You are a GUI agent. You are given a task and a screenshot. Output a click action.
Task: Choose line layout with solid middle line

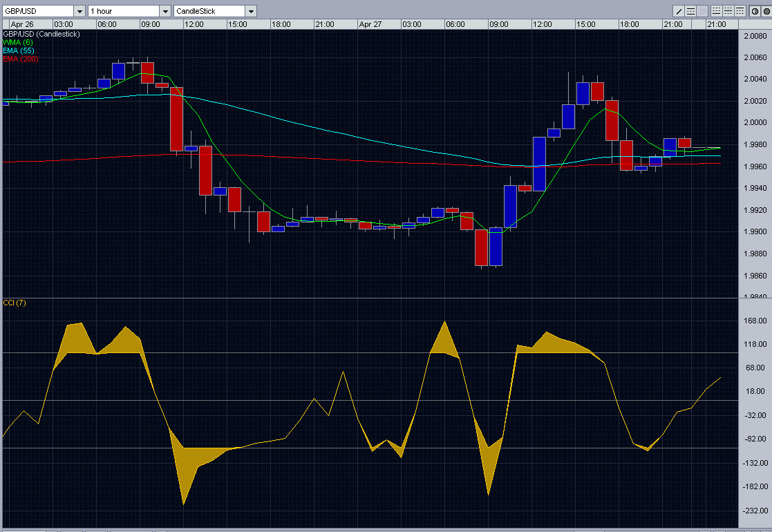coord(728,11)
